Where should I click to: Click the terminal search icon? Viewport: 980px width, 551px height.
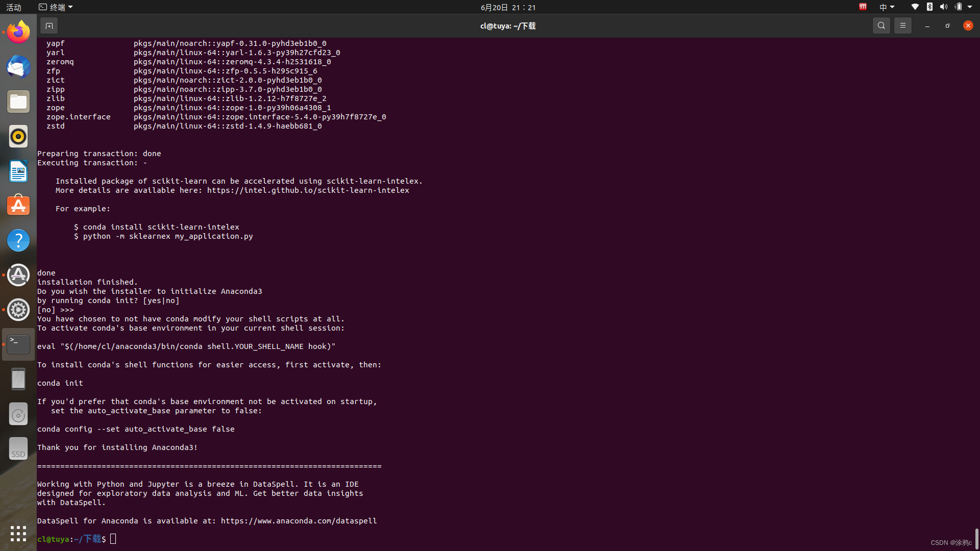pos(881,26)
